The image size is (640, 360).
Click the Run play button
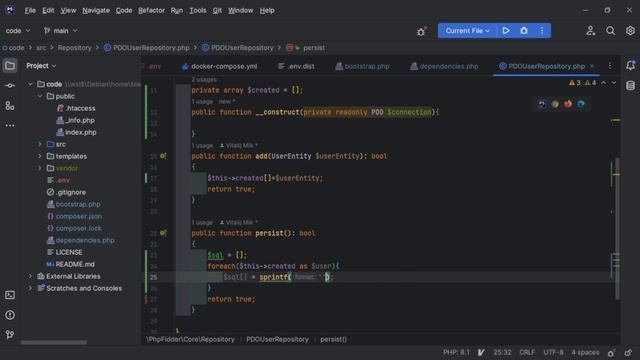point(506,31)
